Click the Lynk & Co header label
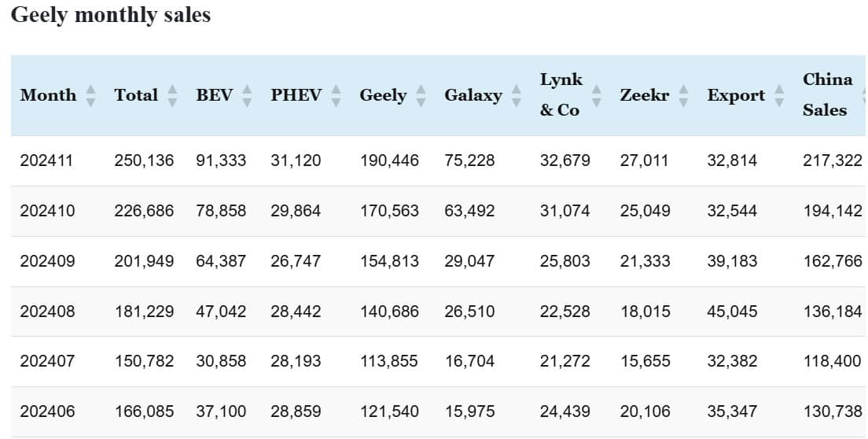Image resolution: width=868 pixels, height=439 pixels. pos(561,95)
